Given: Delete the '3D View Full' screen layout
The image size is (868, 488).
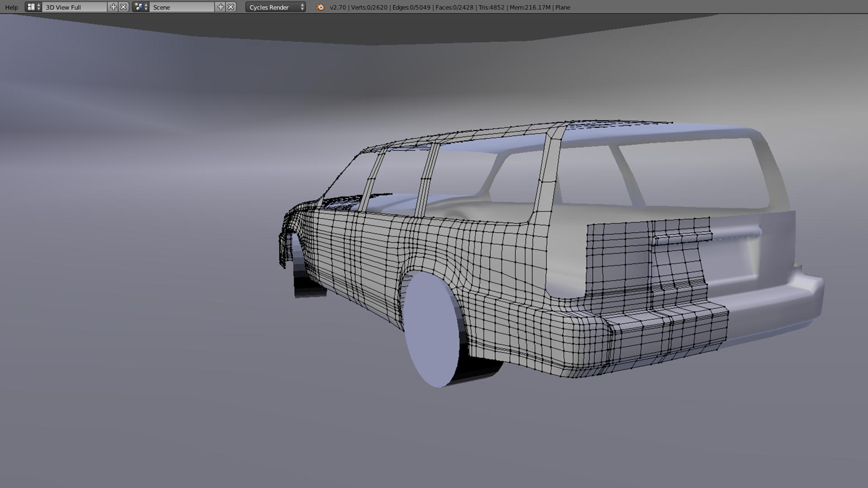Looking at the screenshot, I should (x=123, y=7).
